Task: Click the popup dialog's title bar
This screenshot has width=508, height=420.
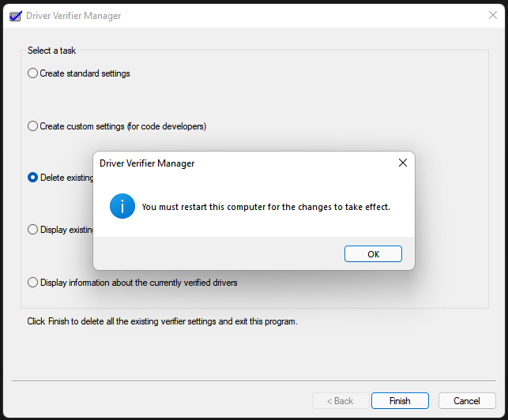Action: tap(237, 163)
